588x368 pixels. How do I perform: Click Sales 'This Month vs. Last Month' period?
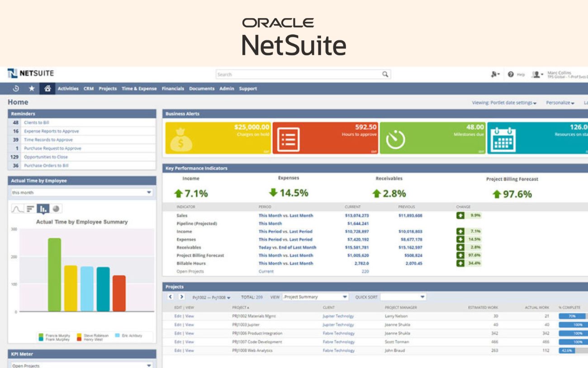click(286, 215)
